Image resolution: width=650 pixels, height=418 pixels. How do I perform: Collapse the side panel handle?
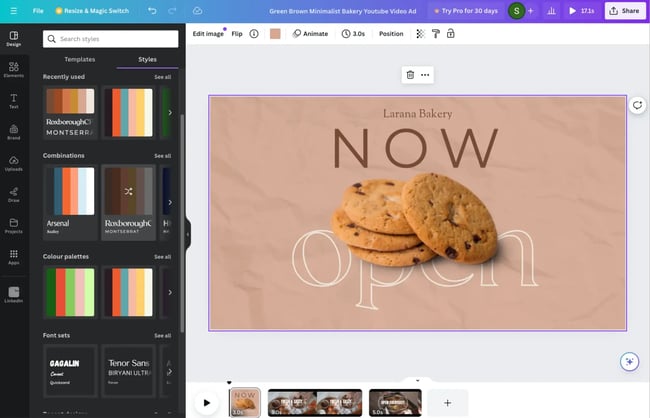[x=187, y=234]
